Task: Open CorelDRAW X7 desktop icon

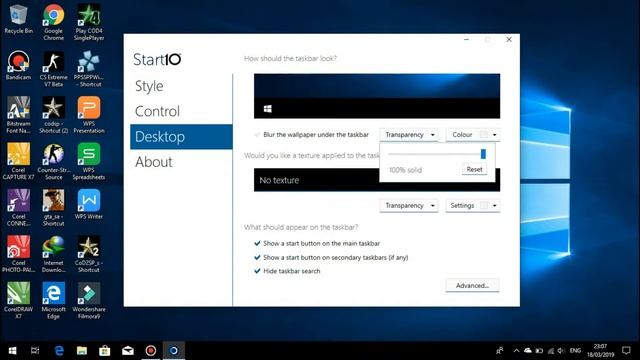Action: pos(18,301)
